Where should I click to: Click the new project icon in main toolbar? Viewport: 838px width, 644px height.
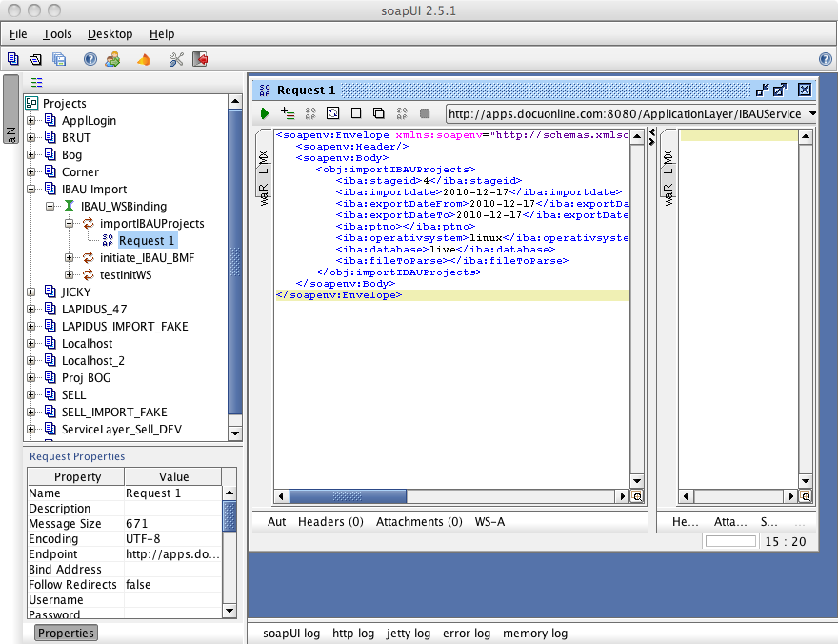(x=12, y=59)
